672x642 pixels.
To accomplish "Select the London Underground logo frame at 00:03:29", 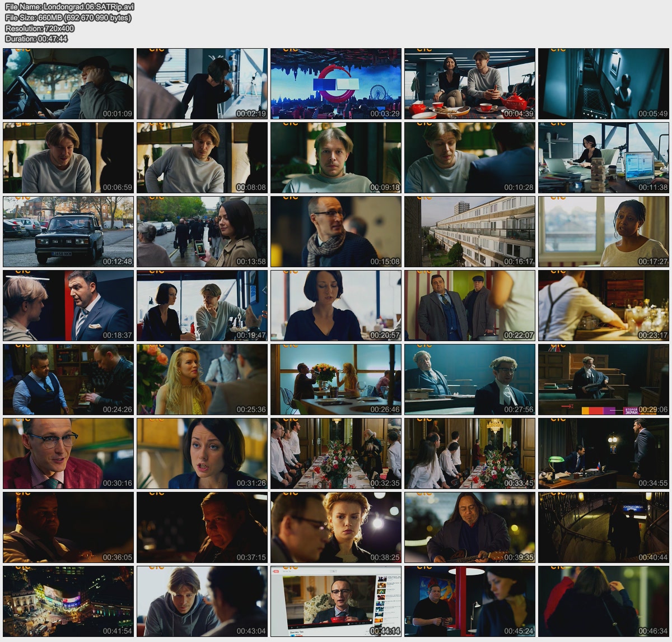I will point(336,83).
